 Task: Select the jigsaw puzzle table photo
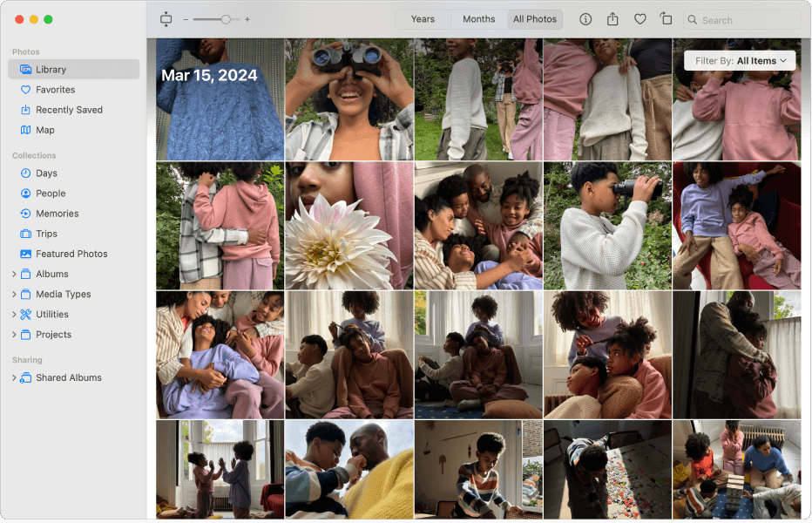[x=607, y=470]
